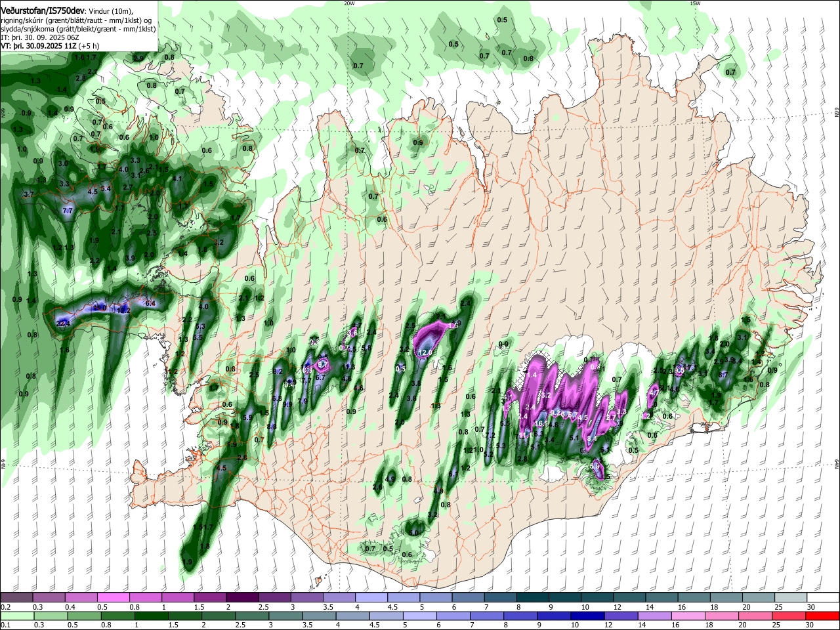Click the 11.3 precipitation value

(x=349, y=367)
